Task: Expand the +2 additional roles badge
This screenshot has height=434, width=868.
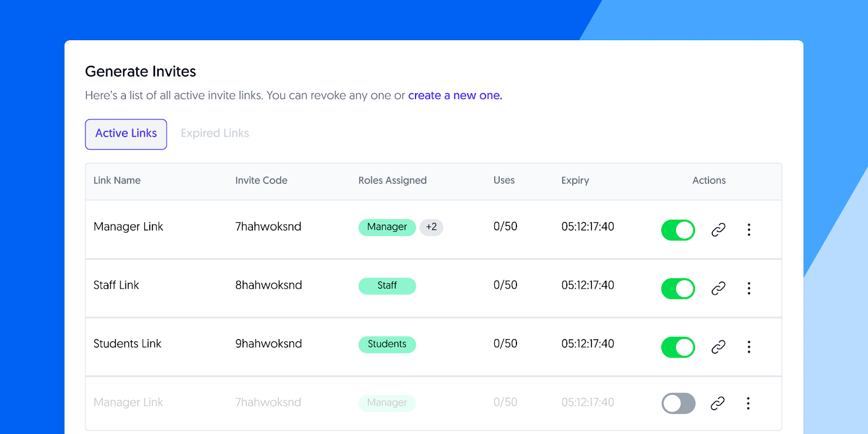Action: coord(431,227)
